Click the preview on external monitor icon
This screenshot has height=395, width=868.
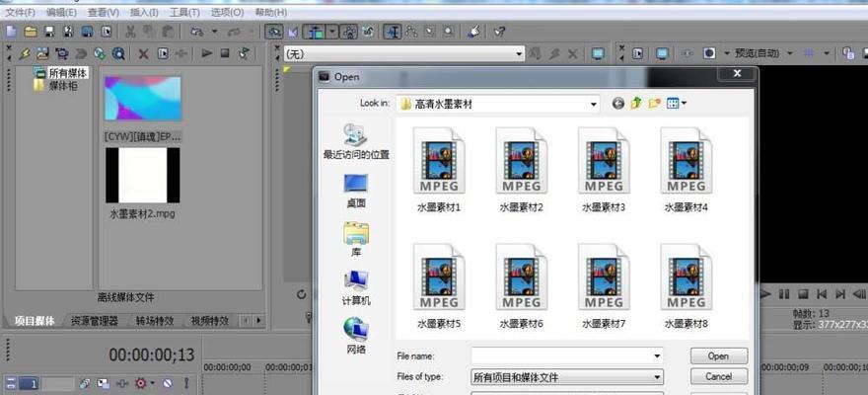(x=662, y=53)
